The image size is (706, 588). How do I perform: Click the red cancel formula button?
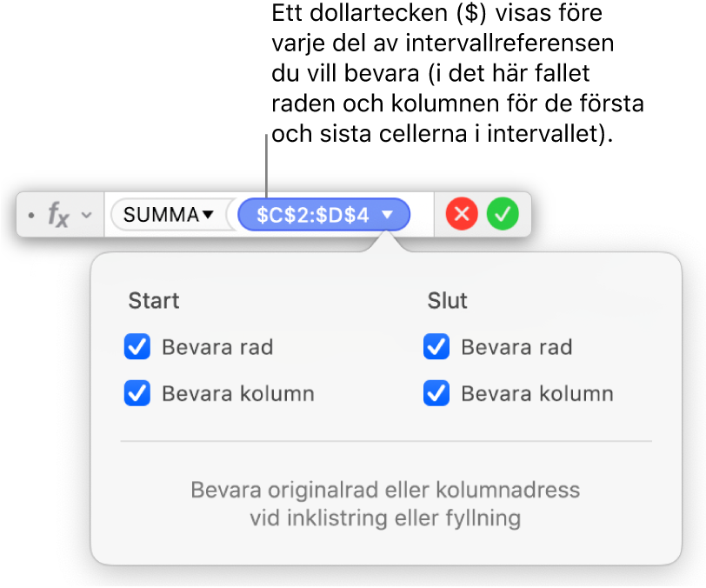pyautogui.click(x=463, y=214)
